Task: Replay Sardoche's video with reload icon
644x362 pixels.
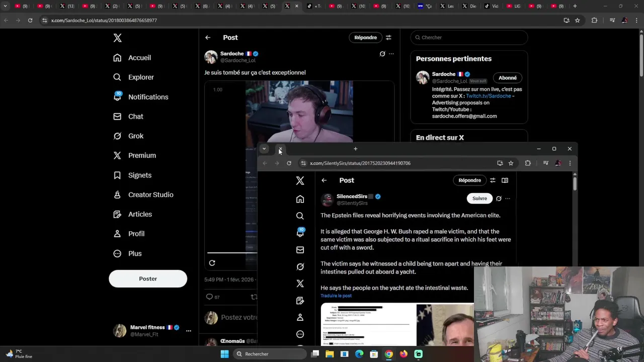Action: [212, 263]
